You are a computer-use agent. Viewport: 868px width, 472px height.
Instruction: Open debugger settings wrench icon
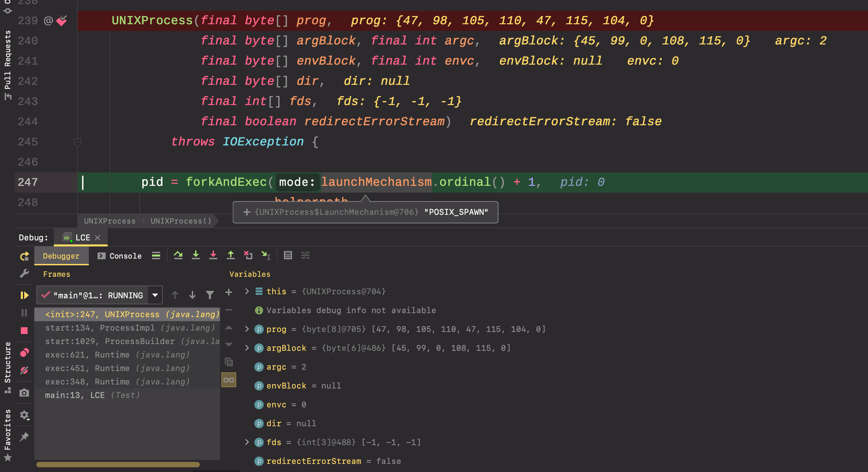[24, 273]
